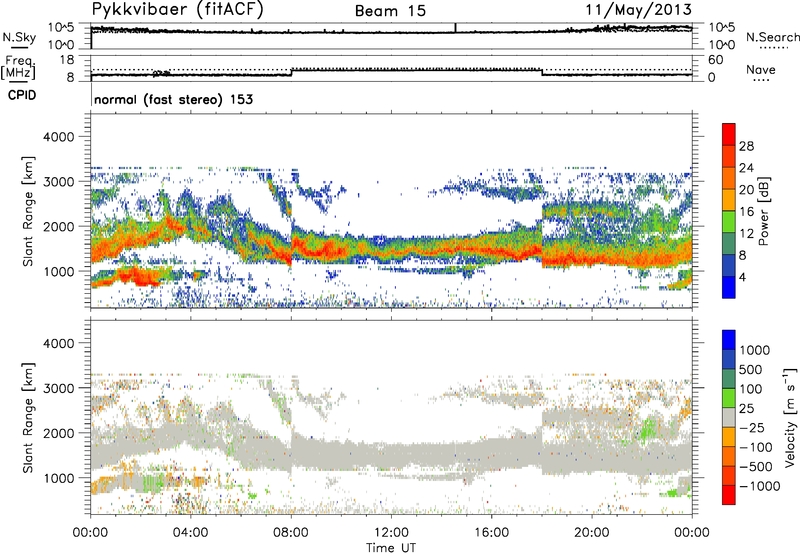
Task: Click the 'Freq. [MHz]' axis label
Action: (19, 68)
